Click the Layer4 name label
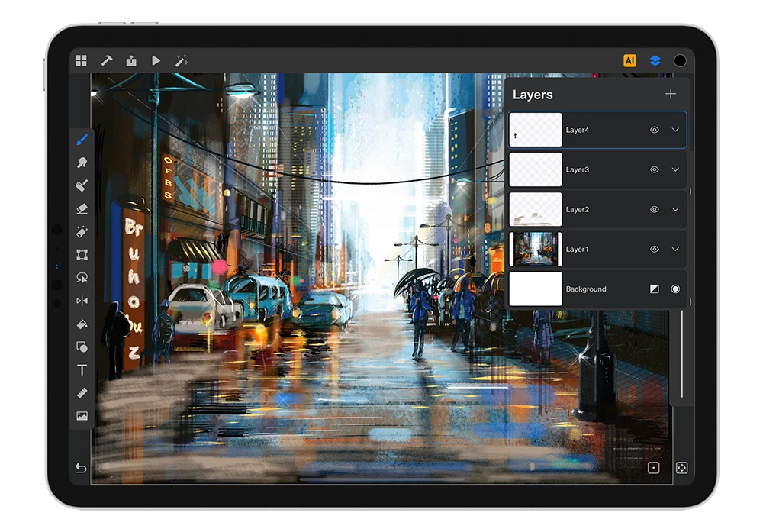Viewport: 763px width, 532px height. [x=577, y=130]
